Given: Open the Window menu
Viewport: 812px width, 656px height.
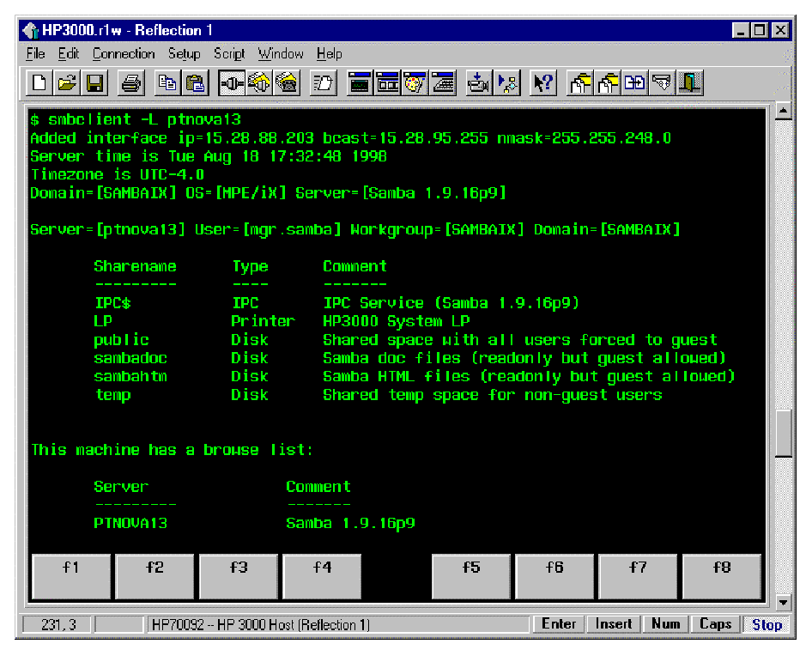Looking at the screenshot, I should [x=281, y=54].
